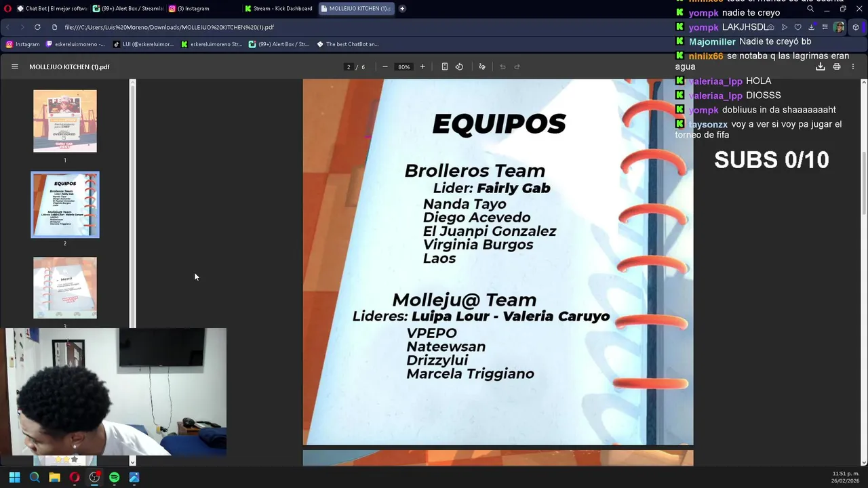Open a new browser tab
868x488 pixels.
coord(402,8)
